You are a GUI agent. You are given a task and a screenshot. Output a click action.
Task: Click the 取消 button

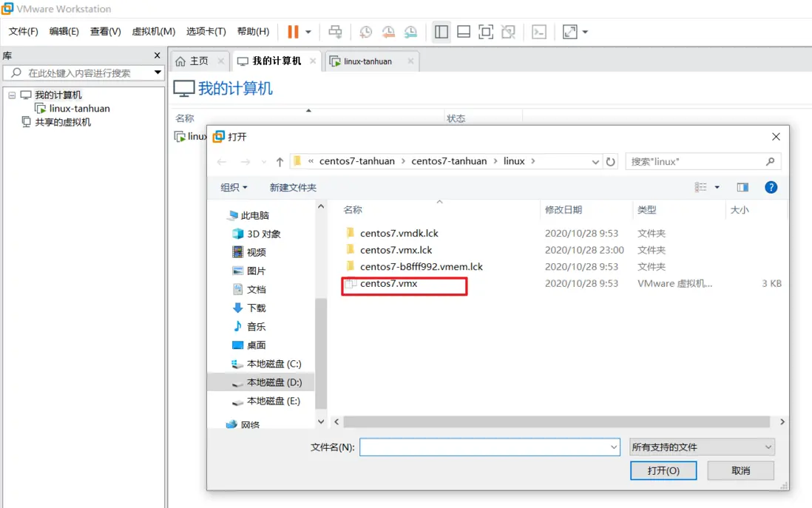[740, 471]
